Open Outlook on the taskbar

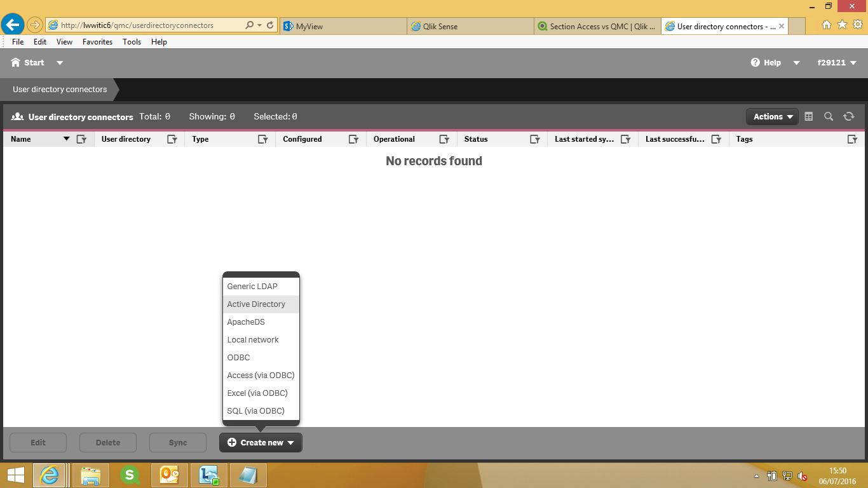[x=170, y=475]
